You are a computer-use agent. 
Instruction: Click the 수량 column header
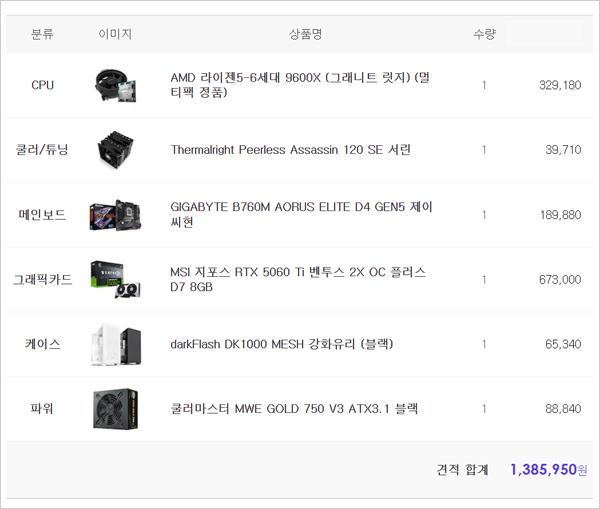(484, 34)
